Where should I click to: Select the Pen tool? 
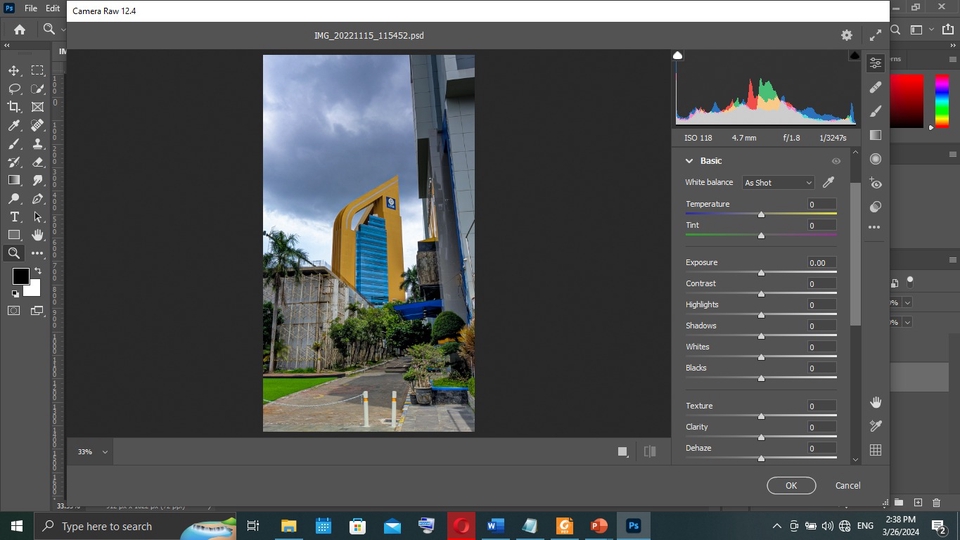[37, 198]
